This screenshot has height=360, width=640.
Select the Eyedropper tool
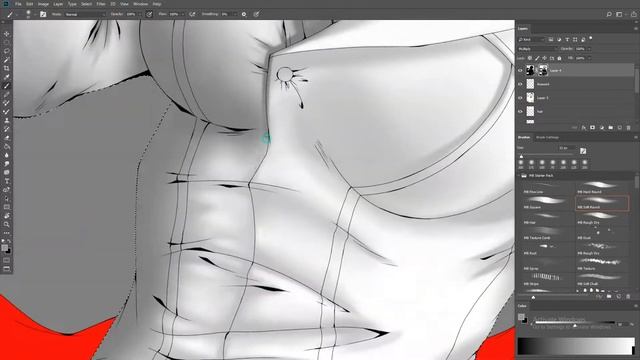point(7,77)
